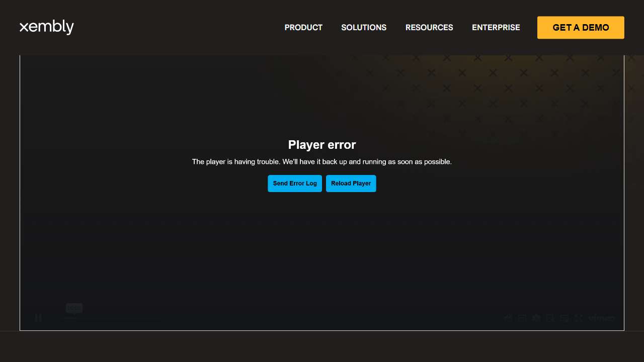This screenshot has width=644, height=362.
Task: Open the video player settings gear
Action: pyautogui.click(x=536, y=318)
